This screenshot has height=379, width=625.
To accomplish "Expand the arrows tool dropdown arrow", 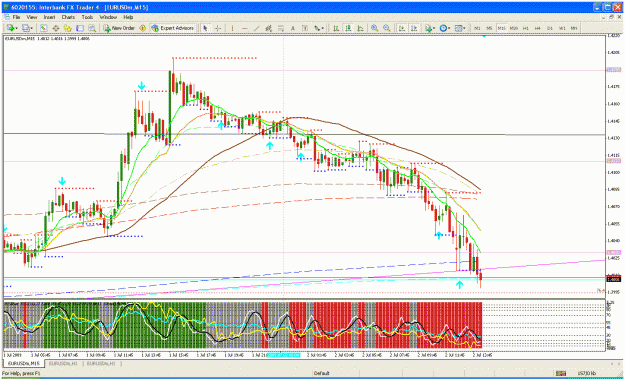I will click(323, 28).
